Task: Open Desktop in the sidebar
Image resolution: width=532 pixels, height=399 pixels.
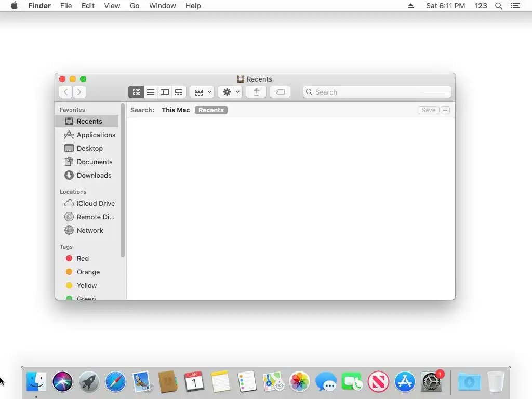Action: pos(87,148)
